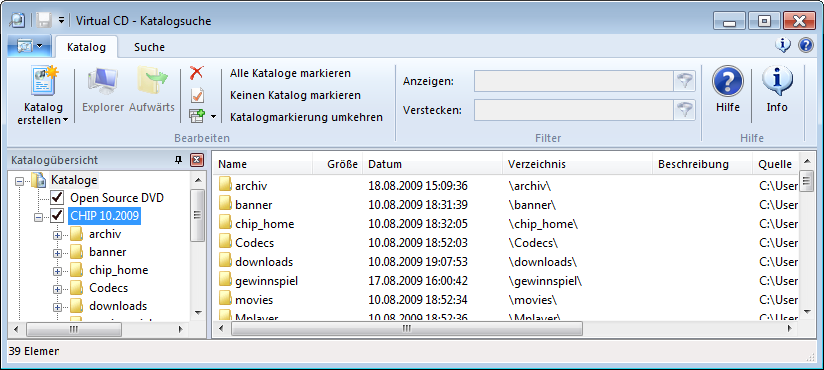Expand the banner tree node
824x370 pixels.
tap(57, 253)
